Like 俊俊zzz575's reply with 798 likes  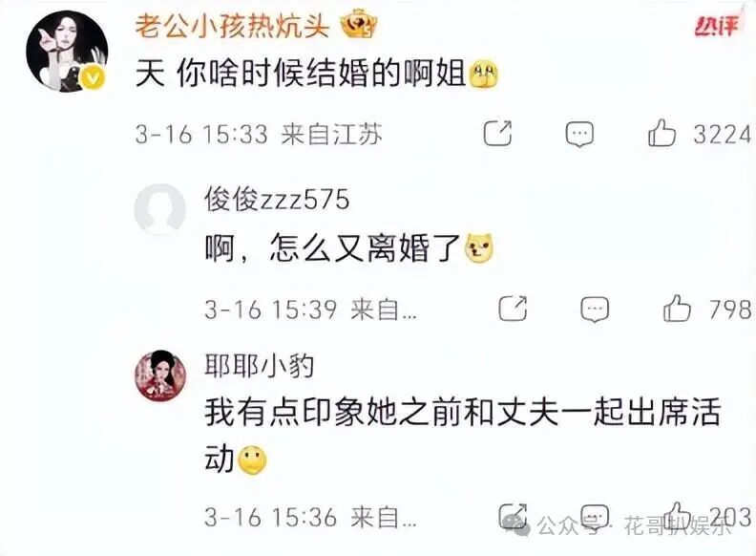[x=677, y=309]
